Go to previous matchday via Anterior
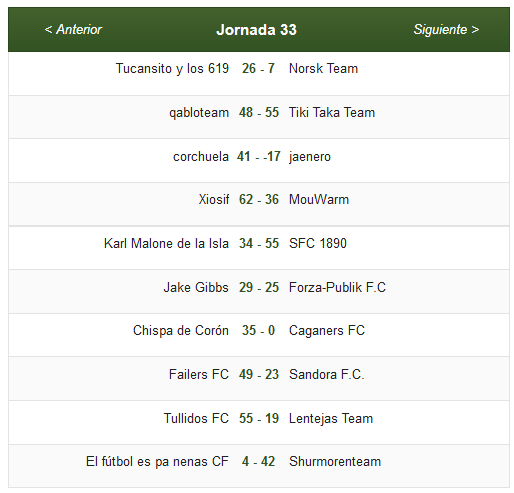Viewport: 514px width, 493px height. [x=73, y=30]
